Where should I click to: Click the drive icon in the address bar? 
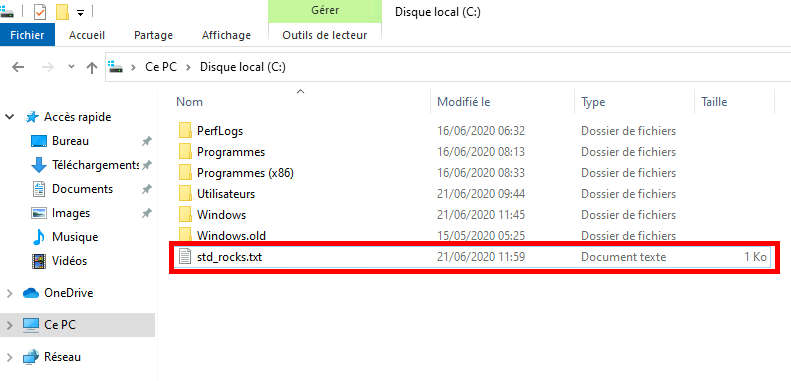coord(116,67)
